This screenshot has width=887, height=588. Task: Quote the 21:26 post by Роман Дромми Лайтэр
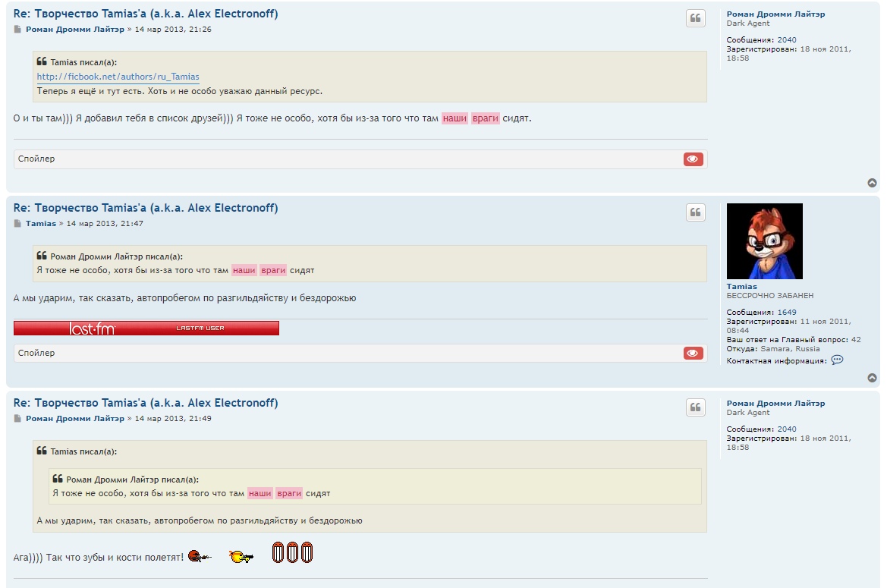pos(695,18)
